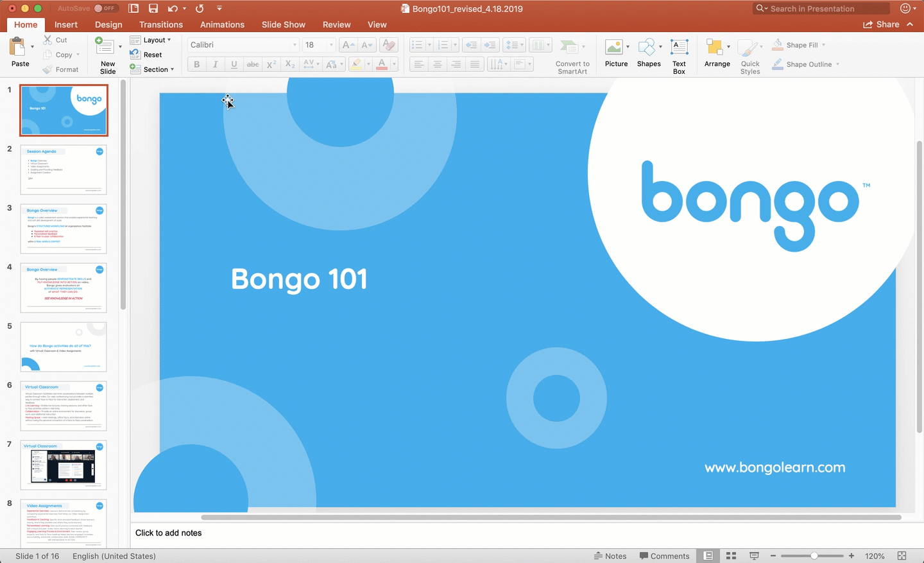Click the zoom slider handle
The image size is (924, 563).
[814, 556]
